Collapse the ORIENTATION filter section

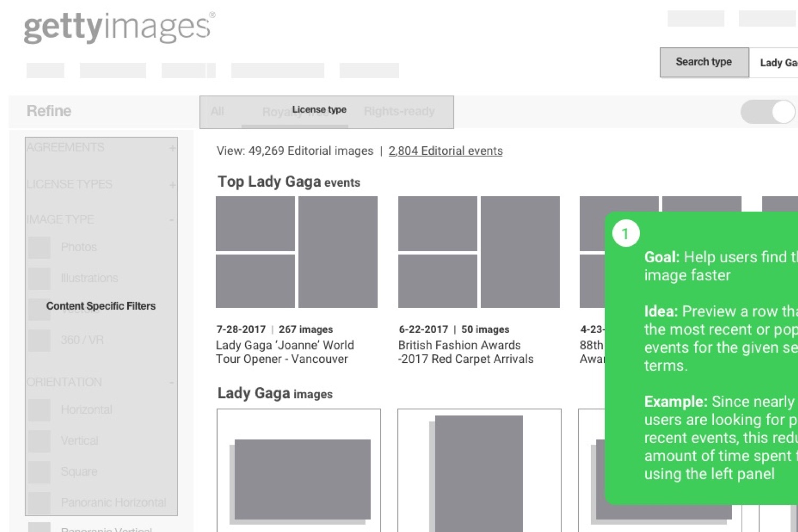[x=171, y=383]
